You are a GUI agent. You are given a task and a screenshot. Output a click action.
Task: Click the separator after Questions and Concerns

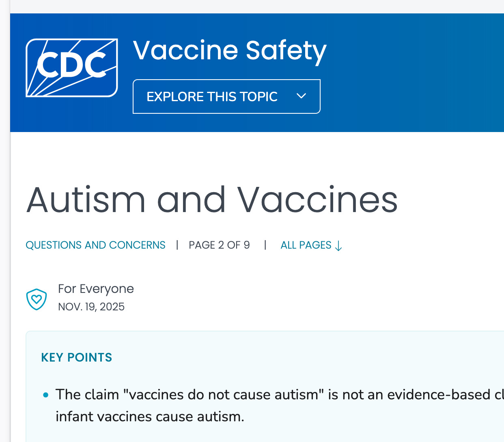tap(177, 245)
